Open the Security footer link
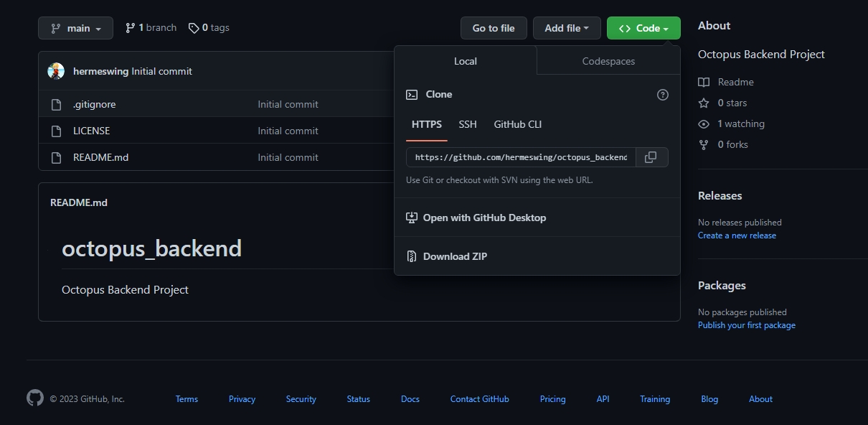868x425 pixels. click(x=301, y=399)
